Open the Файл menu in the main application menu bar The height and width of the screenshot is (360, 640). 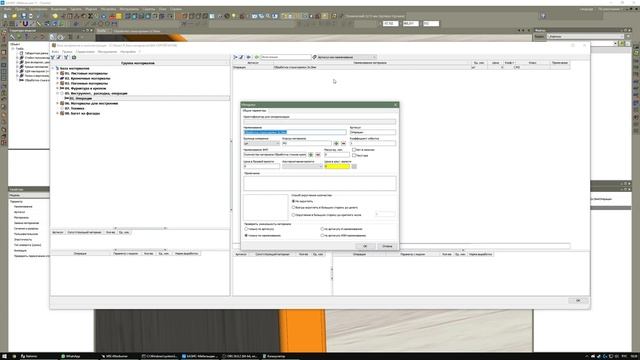tap(7, 9)
